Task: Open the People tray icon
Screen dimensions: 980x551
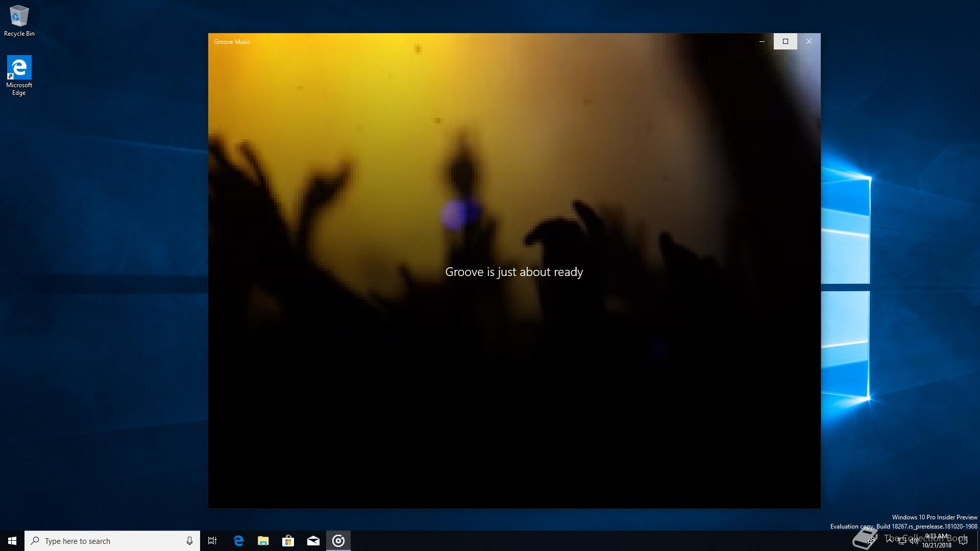Action: coord(870,541)
